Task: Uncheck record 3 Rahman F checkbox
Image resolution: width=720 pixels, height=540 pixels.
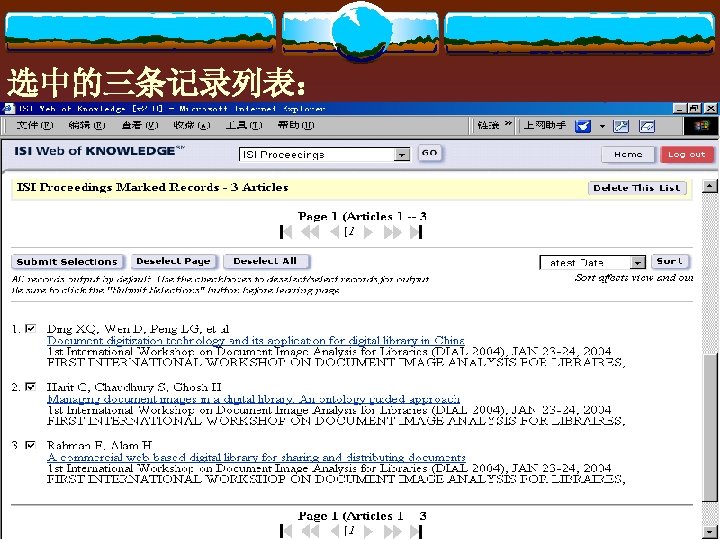Action: (x=30, y=445)
